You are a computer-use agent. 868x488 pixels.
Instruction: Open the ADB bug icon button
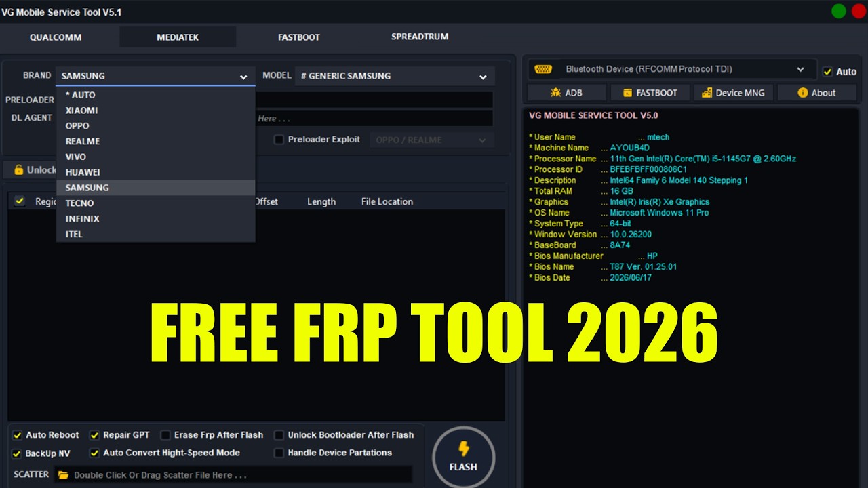coord(566,93)
